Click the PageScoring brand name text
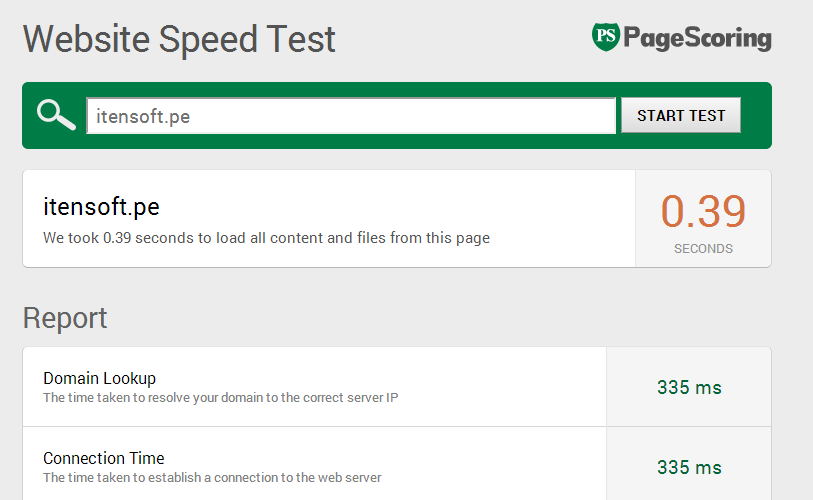Viewport: 813px width, 500px height. pos(697,38)
